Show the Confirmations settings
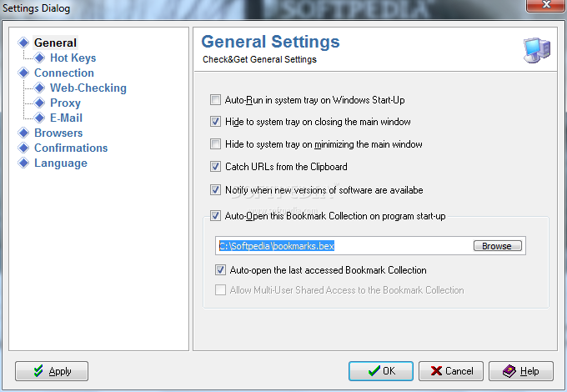 click(x=71, y=148)
